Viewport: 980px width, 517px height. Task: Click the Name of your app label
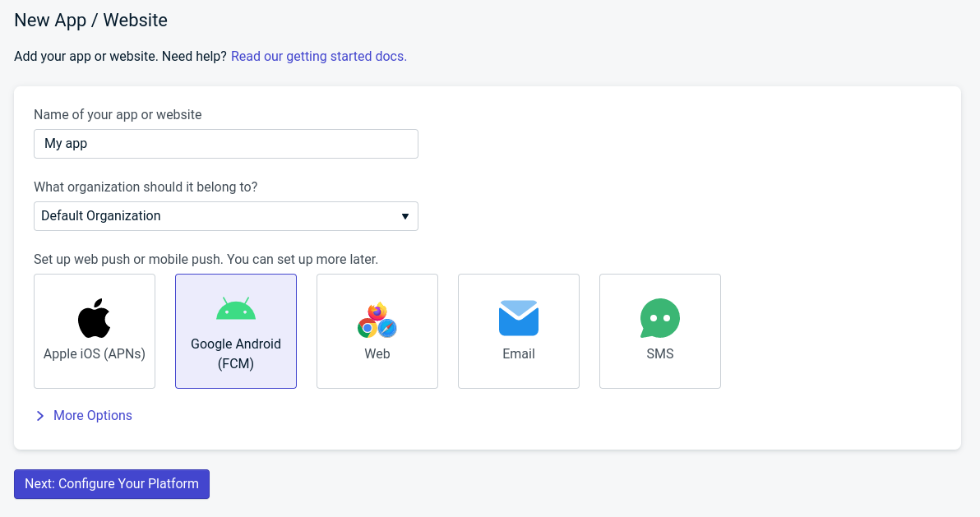coord(118,115)
